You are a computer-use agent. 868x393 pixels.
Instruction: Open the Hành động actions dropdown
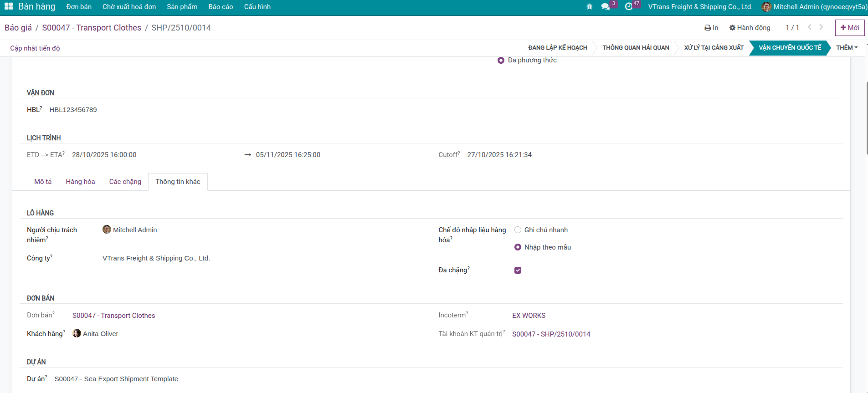(750, 28)
